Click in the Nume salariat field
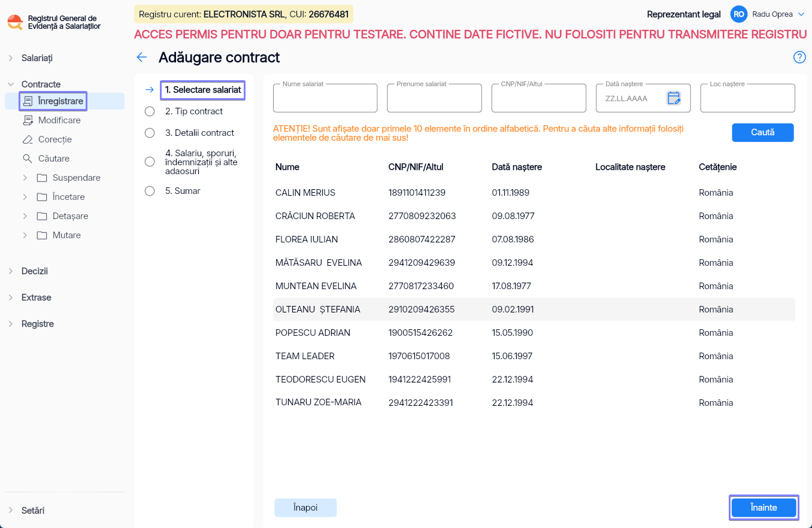The image size is (812, 528). pos(325,98)
